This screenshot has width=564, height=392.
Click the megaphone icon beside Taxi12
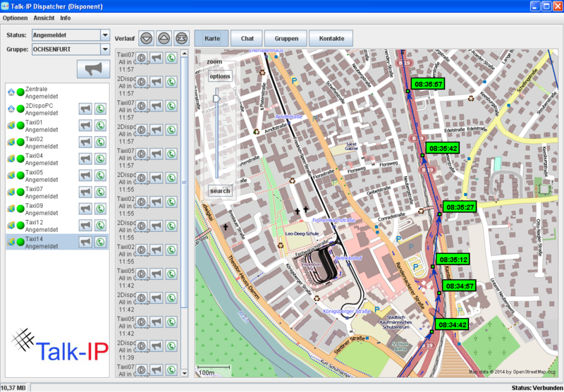85,226
